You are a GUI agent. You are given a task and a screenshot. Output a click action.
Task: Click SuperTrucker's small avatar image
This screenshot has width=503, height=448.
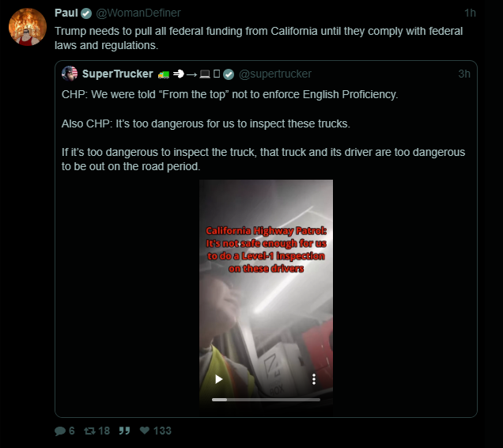pyautogui.click(x=70, y=74)
